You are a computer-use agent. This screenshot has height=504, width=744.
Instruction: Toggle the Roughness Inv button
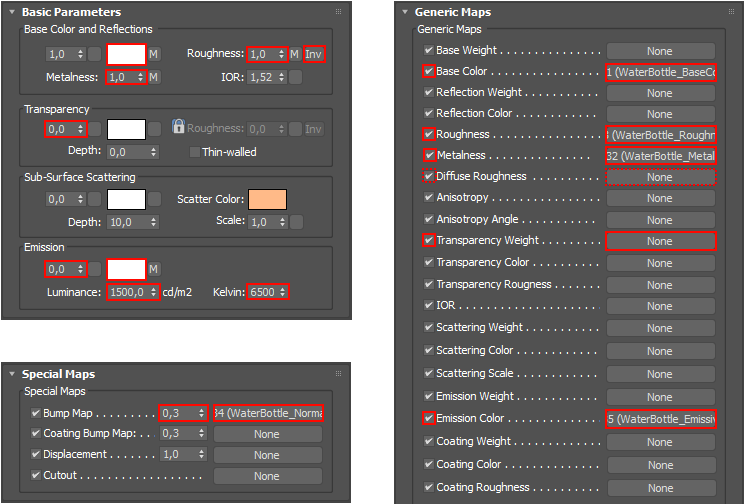coord(314,54)
